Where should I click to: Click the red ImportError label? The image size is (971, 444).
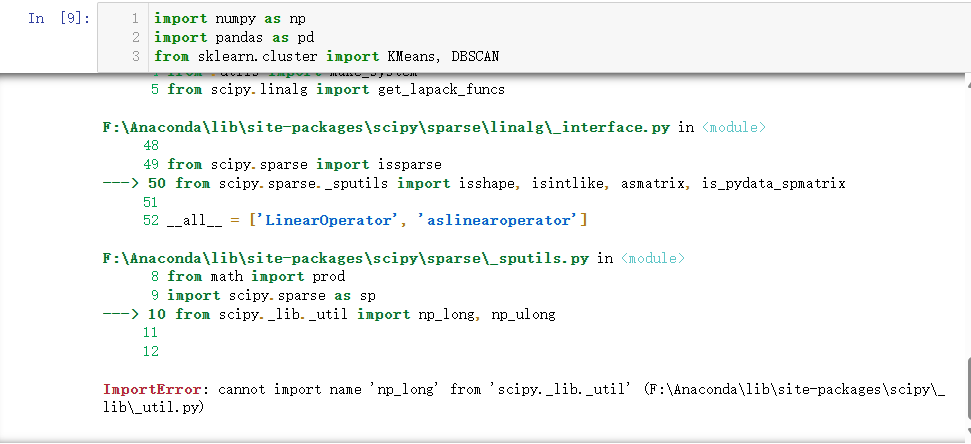[152, 390]
